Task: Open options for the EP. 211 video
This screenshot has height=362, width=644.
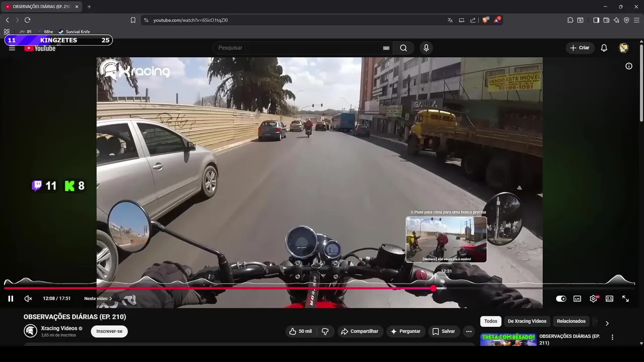Action: [x=612, y=337]
